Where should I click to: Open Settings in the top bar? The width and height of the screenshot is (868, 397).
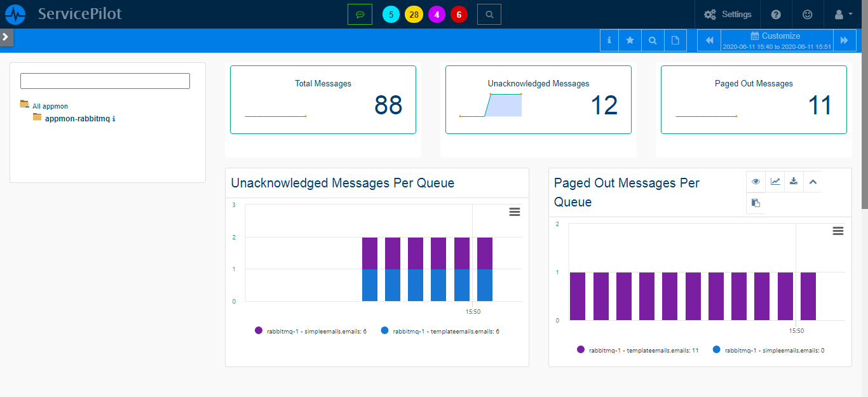click(x=728, y=14)
